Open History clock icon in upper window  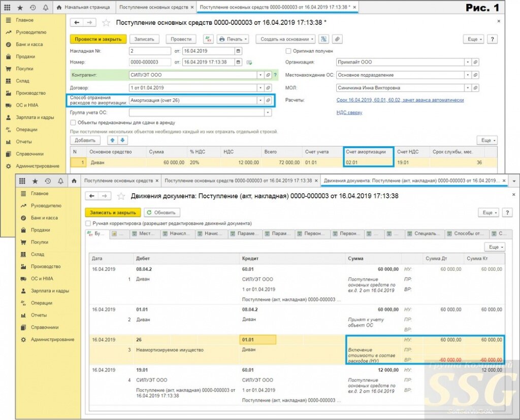point(32,7)
